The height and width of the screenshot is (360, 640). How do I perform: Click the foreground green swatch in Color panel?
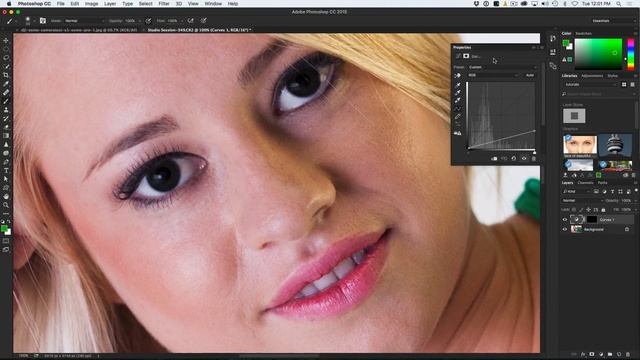coord(566,43)
